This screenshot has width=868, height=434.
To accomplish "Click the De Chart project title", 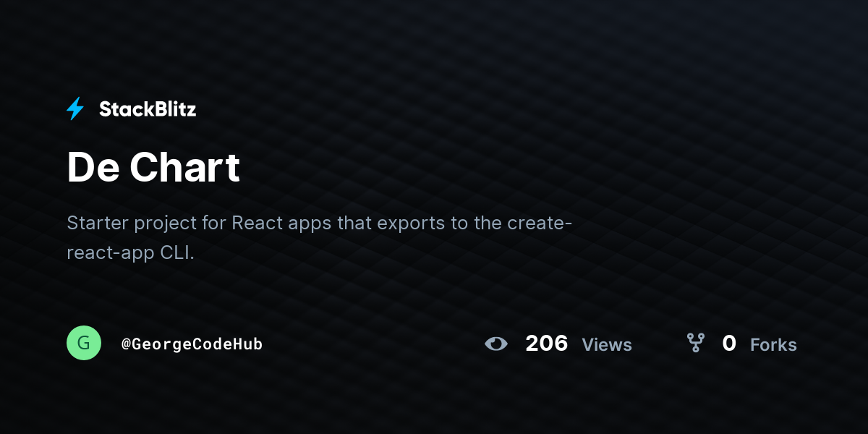I will (153, 167).
